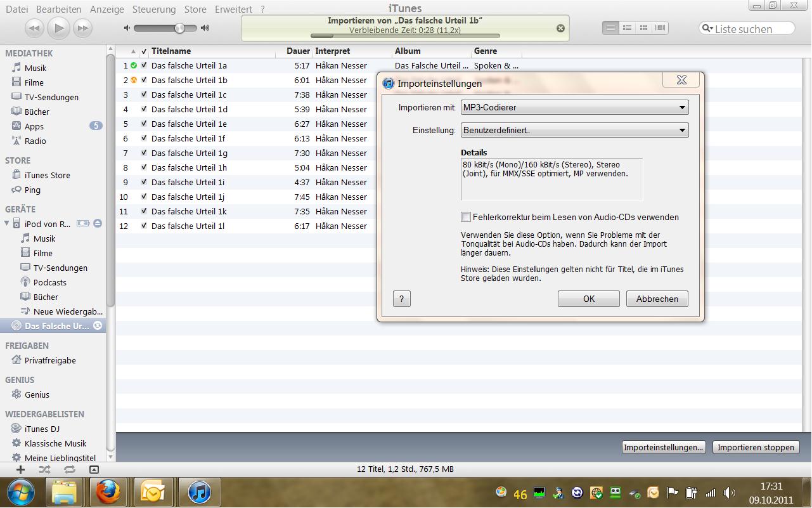812x508 pixels.
Task: Add a new playlist with plus button
Action: pyautogui.click(x=20, y=469)
